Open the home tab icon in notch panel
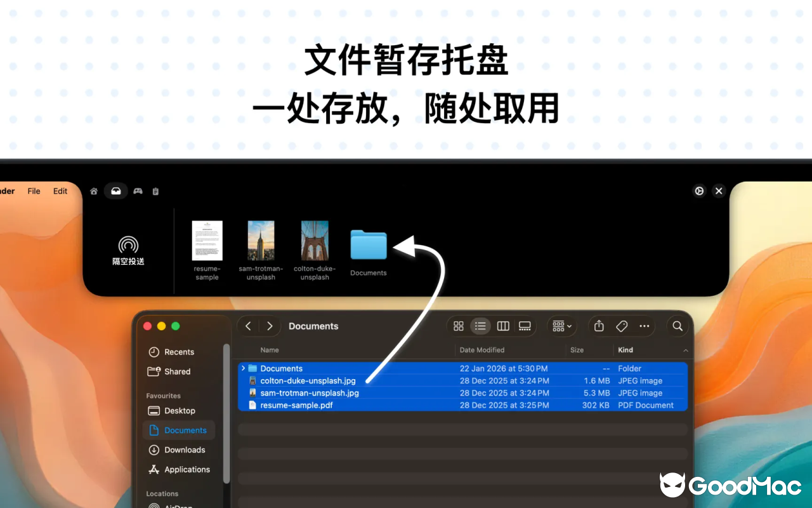 click(x=94, y=191)
